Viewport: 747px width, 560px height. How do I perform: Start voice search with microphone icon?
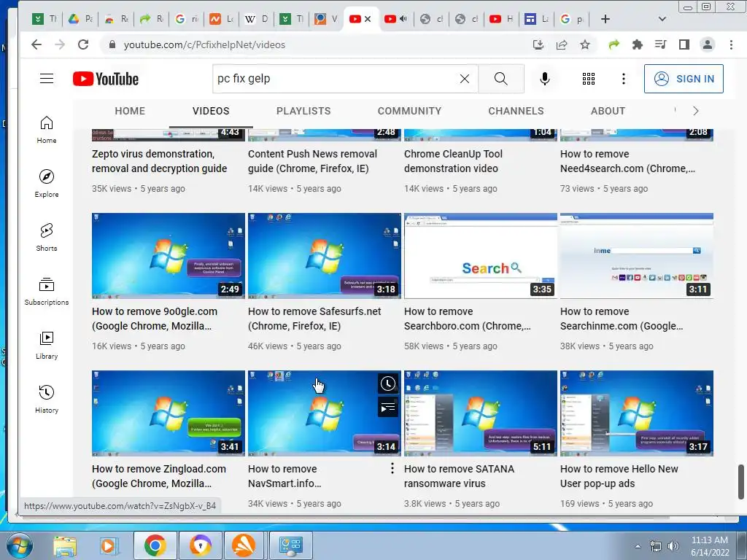tap(544, 79)
